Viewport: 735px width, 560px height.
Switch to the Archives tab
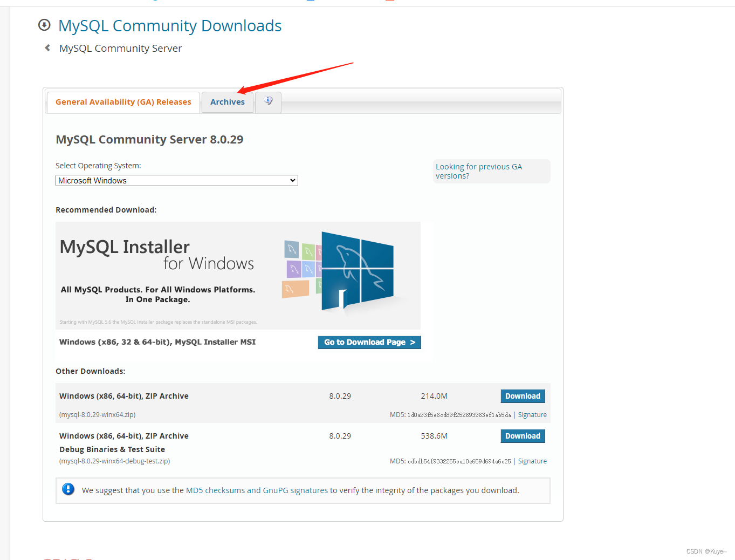[x=228, y=102]
